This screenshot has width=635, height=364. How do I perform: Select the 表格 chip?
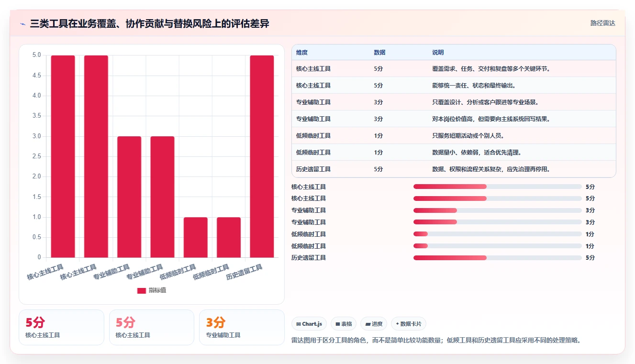pyautogui.click(x=344, y=324)
